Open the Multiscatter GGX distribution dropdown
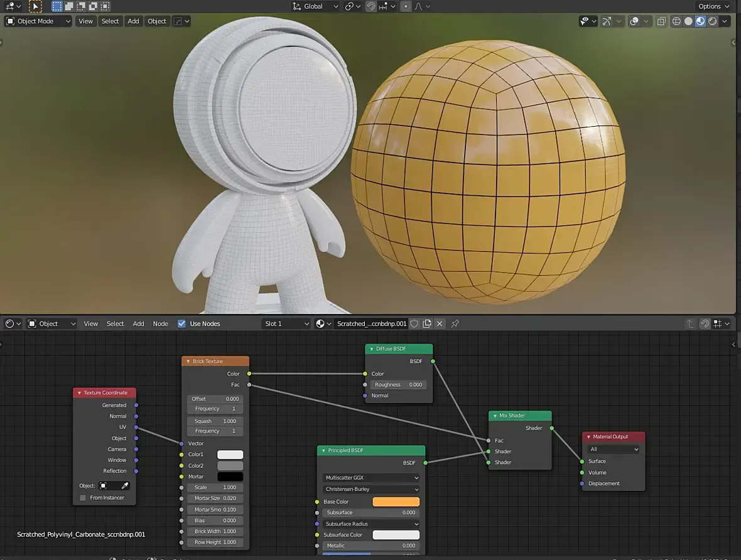The width and height of the screenshot is (741, 560). [371, 478]
